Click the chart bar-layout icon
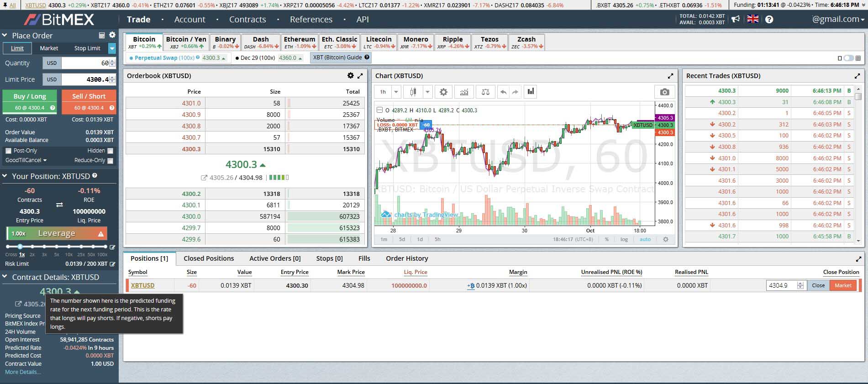 (531, 92)
